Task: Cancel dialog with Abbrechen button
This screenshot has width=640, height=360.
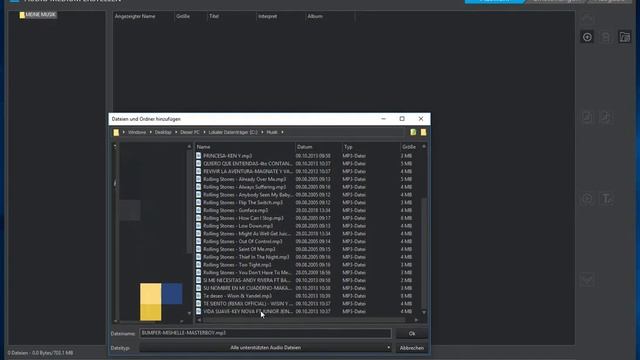Action: [x=412, y=348]
